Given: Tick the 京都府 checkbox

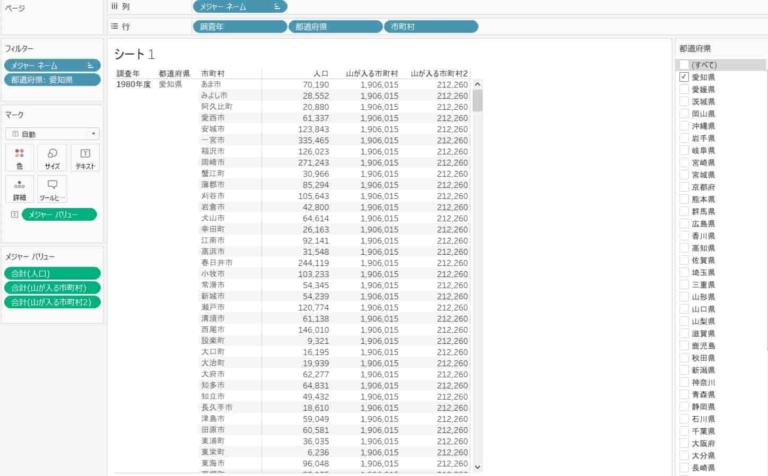Looking at the screenshot, I should click(x=683, y=187).
